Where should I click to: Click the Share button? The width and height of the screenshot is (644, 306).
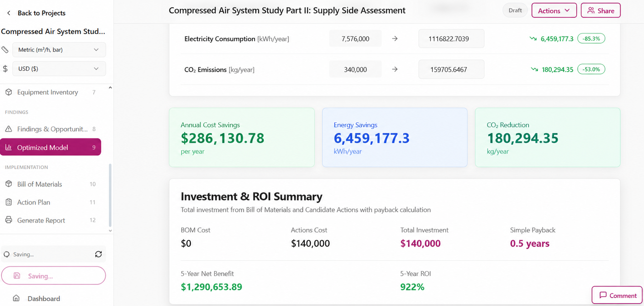pyautogui.click(x=601, y=11)
